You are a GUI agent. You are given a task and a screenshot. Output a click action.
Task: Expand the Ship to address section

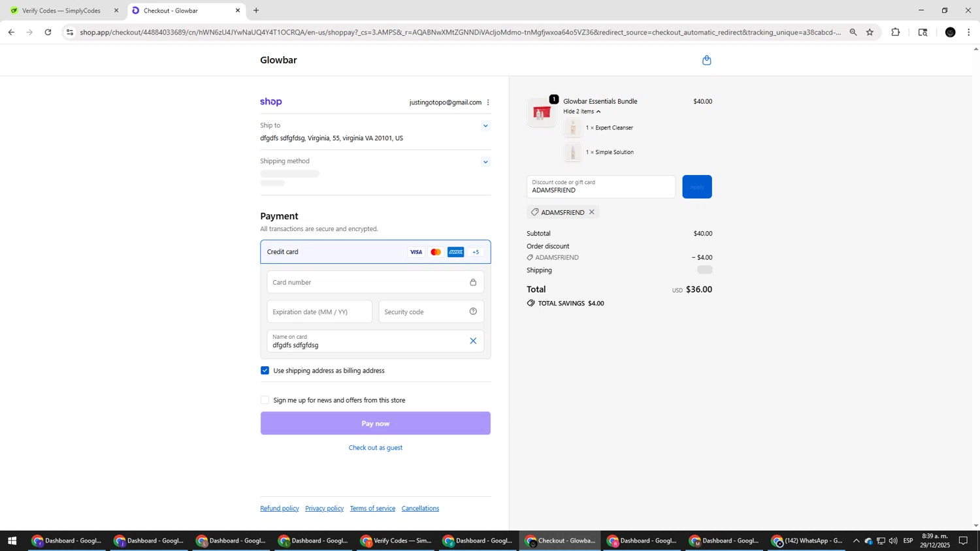485,126
